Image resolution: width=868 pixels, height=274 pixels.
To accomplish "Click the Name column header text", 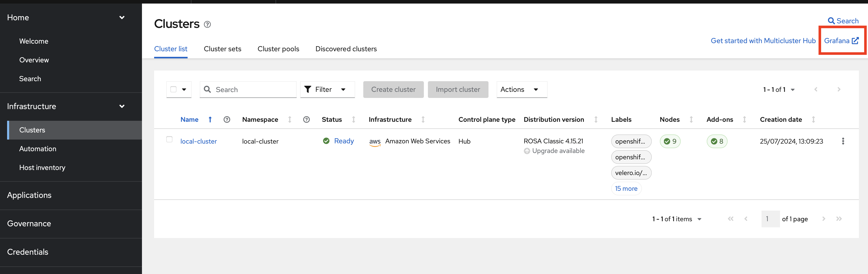I will tap(189, 120).
